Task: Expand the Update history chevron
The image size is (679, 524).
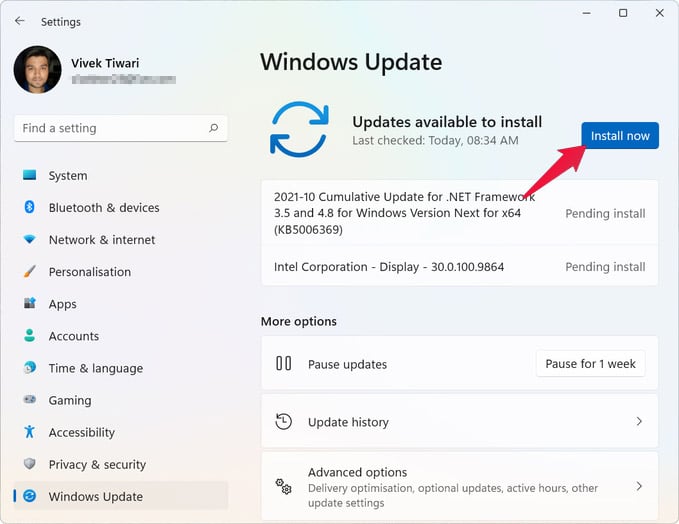Action: tap(639, 421)
